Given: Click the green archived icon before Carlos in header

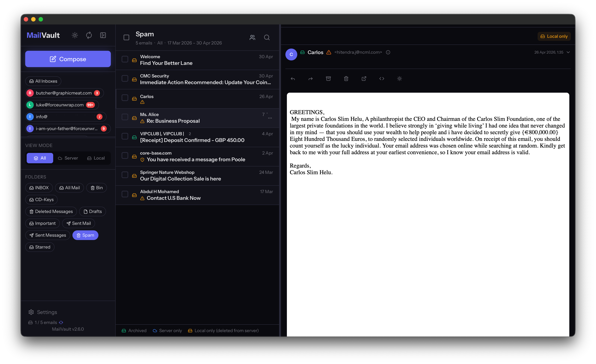Looking at the screenshot, I should tap(302, 52).
